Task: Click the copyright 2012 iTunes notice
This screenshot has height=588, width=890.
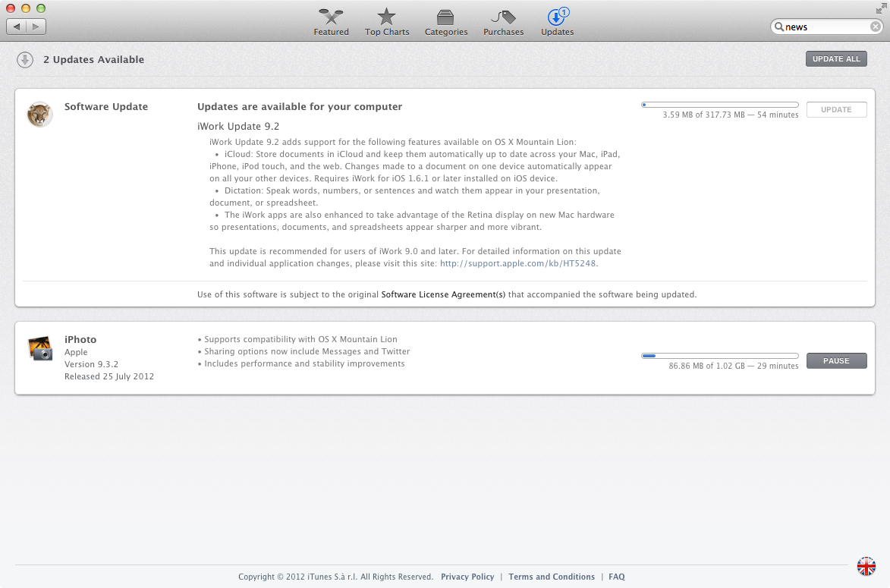Action: pyautogui.click(x=336, y=577)
